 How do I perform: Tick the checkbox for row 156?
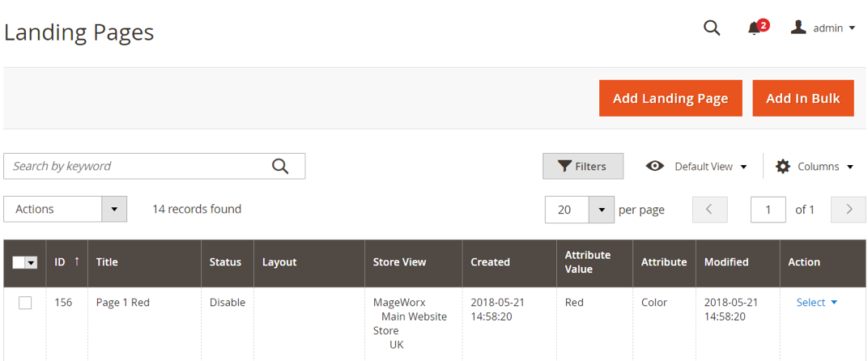(x=25, y=303)
